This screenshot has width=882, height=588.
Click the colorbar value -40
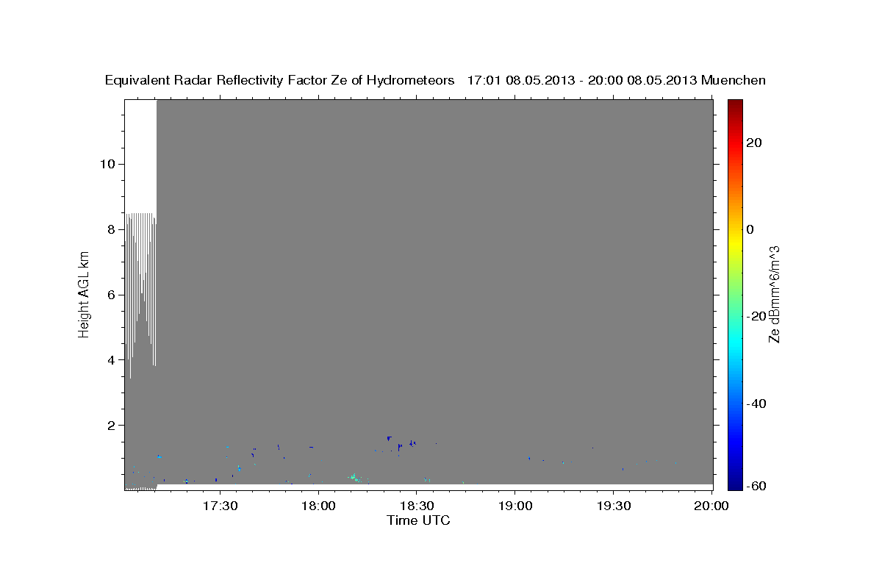click(755, 404)
